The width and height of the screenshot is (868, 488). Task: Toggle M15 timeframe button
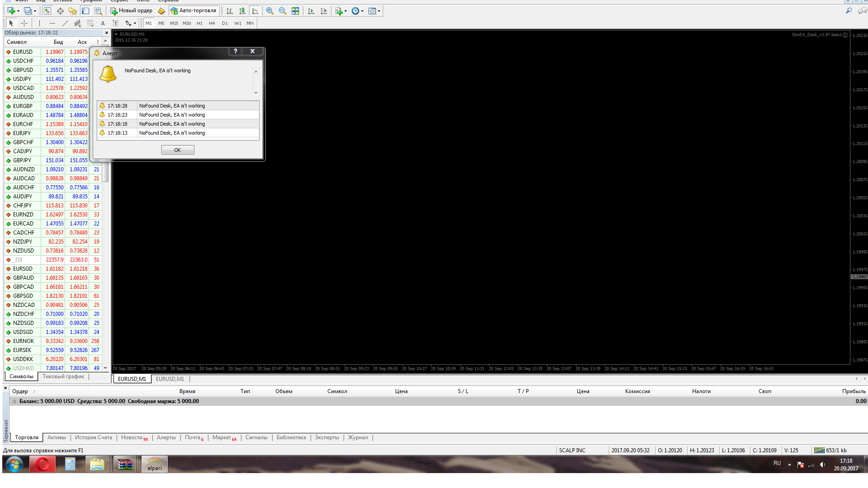pos(174,23)
